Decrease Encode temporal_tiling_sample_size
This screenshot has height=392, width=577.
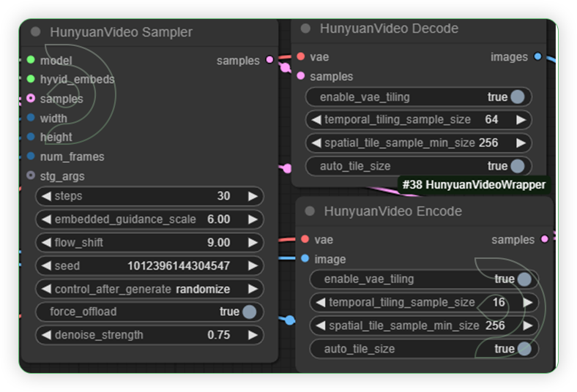(321, 302)
